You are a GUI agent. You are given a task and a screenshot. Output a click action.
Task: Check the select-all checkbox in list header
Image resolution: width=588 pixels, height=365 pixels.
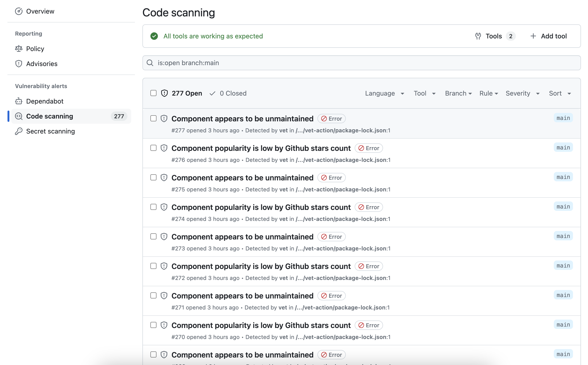(x=153, y=93)
